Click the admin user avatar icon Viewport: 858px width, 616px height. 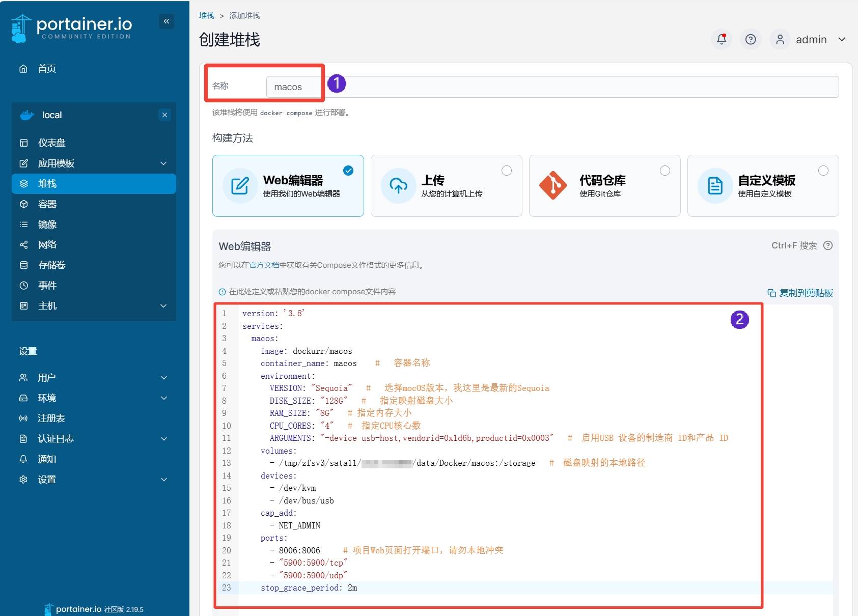(780, 39)
